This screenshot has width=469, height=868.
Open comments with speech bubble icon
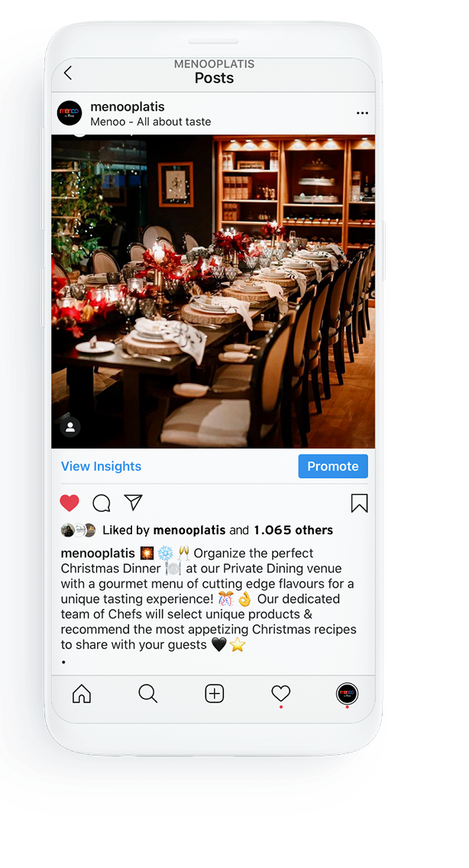[102, 504]
